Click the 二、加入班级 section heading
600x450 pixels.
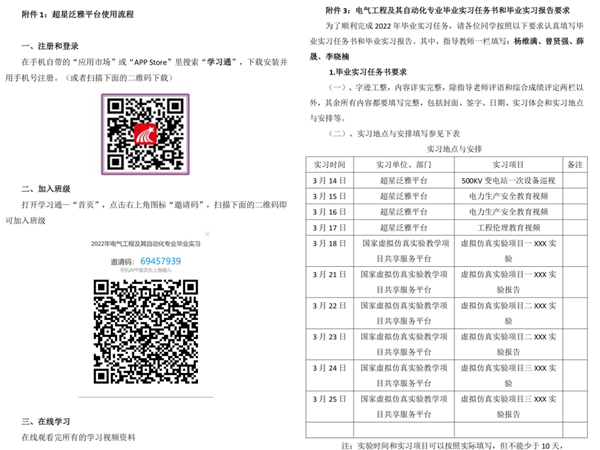click(48, 187)
